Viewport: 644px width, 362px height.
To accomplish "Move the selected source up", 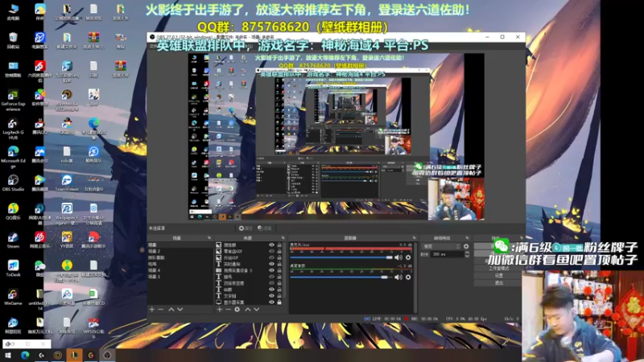I will [248, 310].
